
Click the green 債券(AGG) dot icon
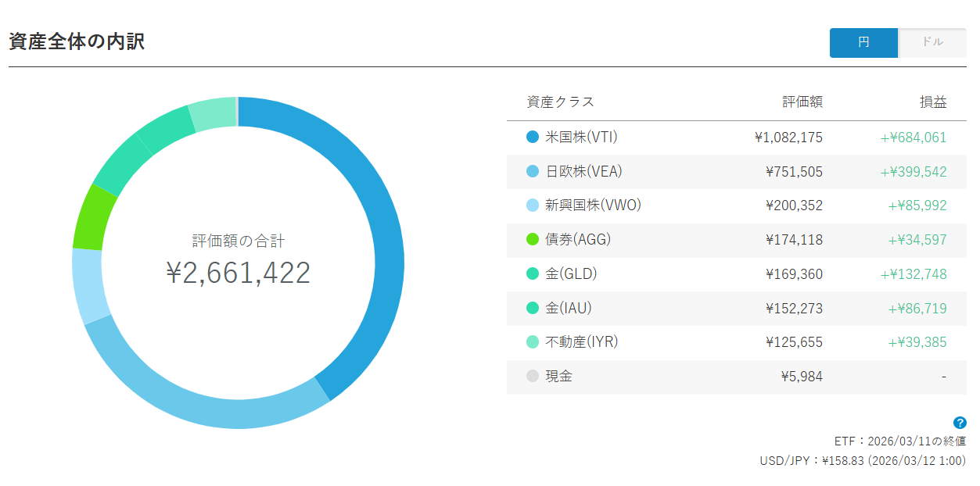[x=533, y=240]
